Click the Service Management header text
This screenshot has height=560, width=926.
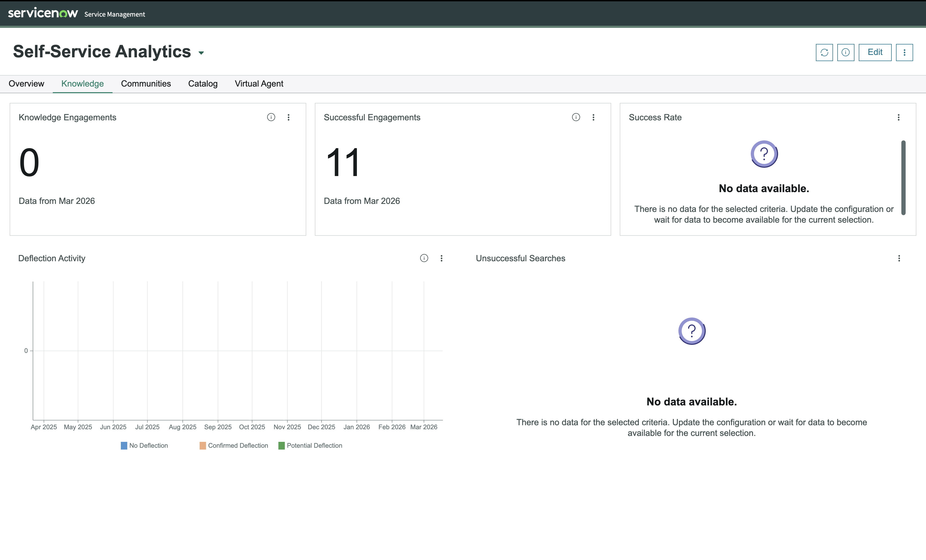click(115, 14)
